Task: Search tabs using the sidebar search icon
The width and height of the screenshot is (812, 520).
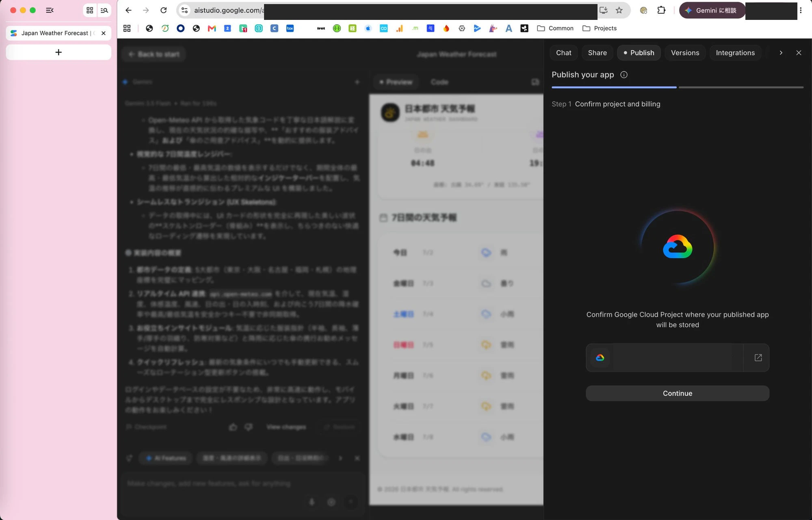Action: click(x=104, y=10)
